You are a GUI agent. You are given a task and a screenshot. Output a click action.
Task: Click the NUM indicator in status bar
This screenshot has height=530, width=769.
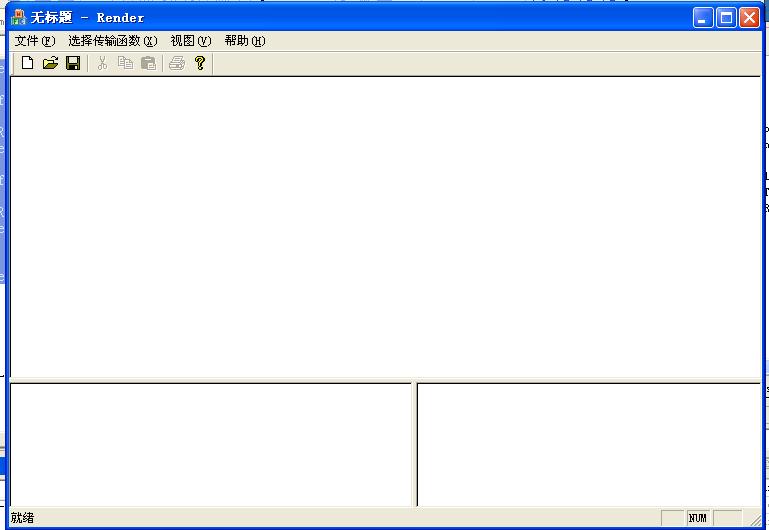tap(698, 518)
